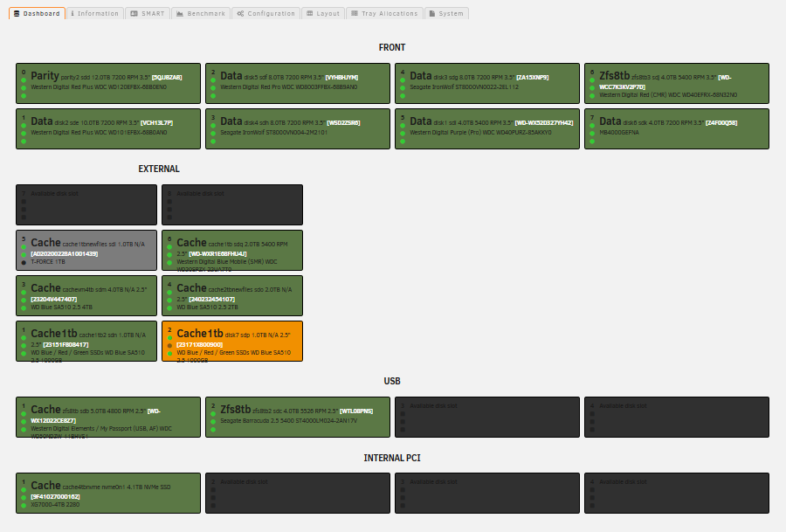The image size is (786, 532).
Task: Select the Data disk6 MB4000GEFNA tray
Action: pyautogui.click(x=677, y=129)
